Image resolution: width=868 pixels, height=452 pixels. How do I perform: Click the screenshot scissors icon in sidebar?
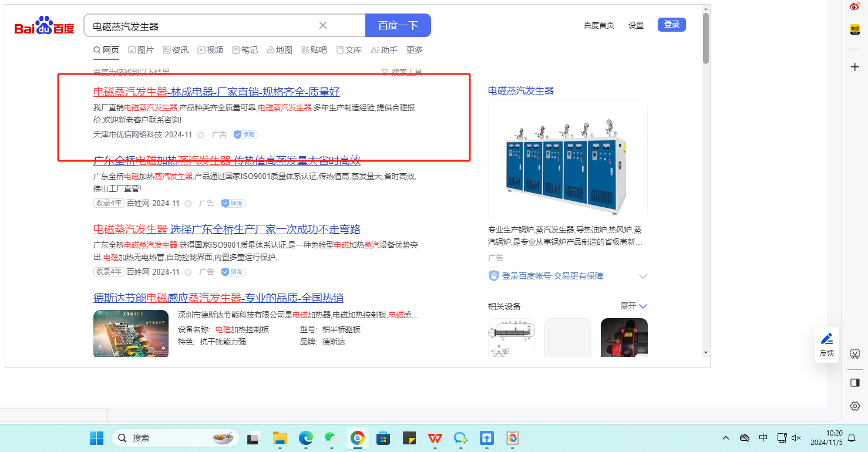[855, 354]
